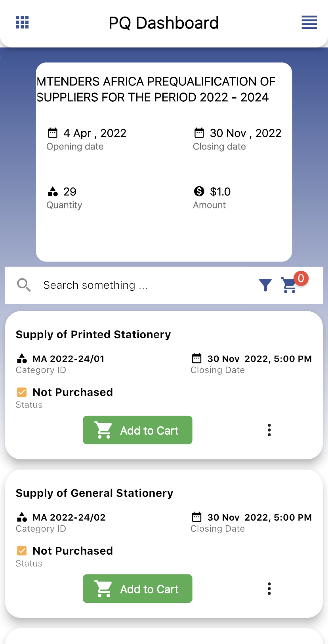328x644 pixels.
Task: Click the closing date calendar icon
Action: (x=199, y=133)
